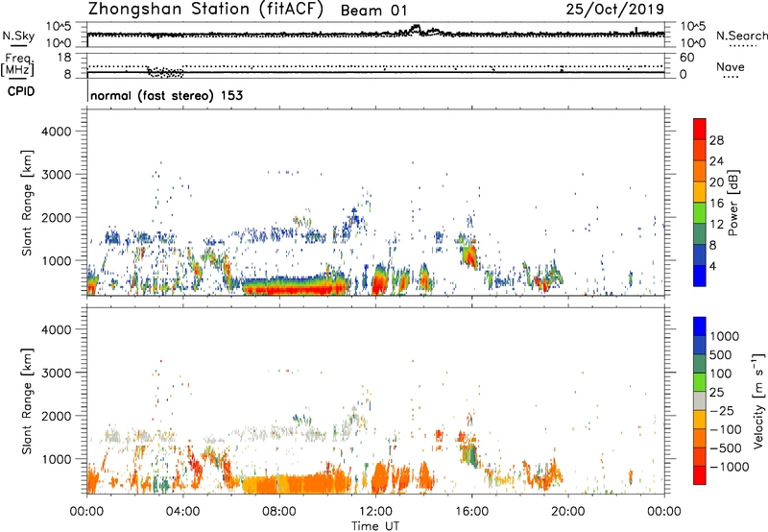Image resolution: width=768 pixels, height=532 pixels.
Task: Click '2000' on velocity panel range axis
Action: (x=57, y=416)
